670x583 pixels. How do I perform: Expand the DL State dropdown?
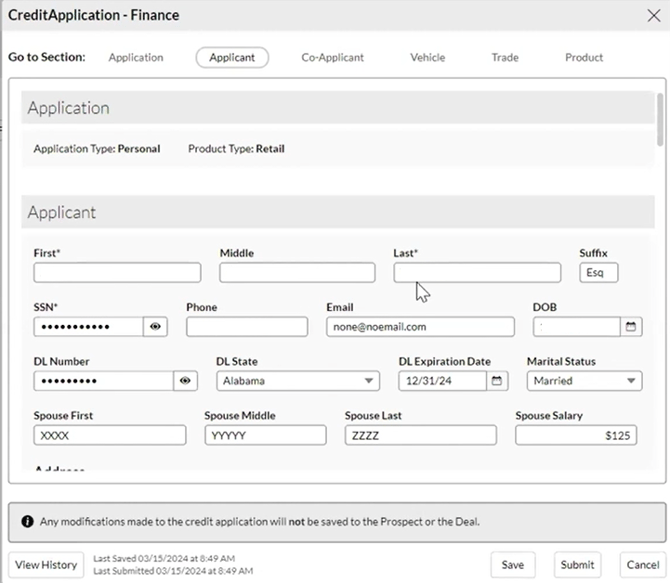pos(297,381)
